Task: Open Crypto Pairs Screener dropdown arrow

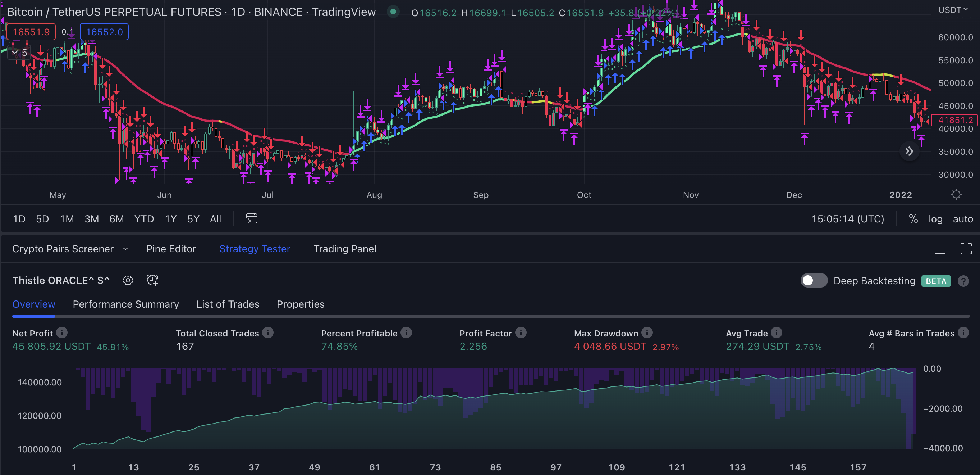Action: [125, 249]
